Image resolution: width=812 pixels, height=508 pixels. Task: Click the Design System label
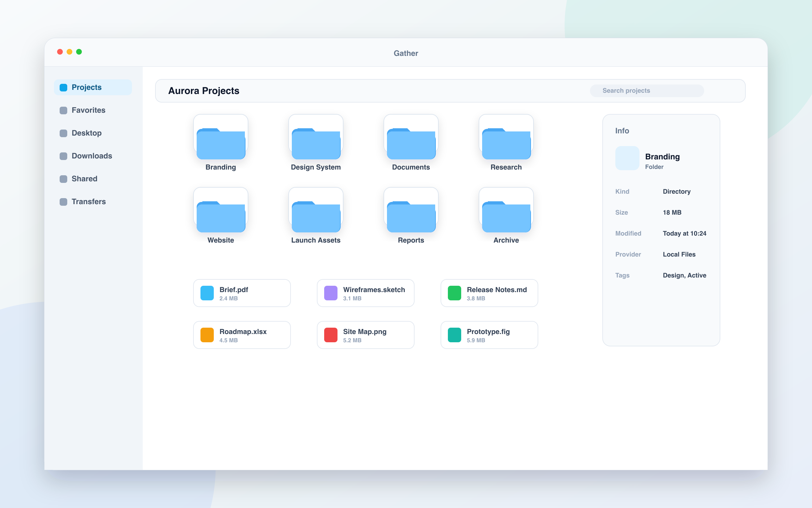[x=316, y=167]
